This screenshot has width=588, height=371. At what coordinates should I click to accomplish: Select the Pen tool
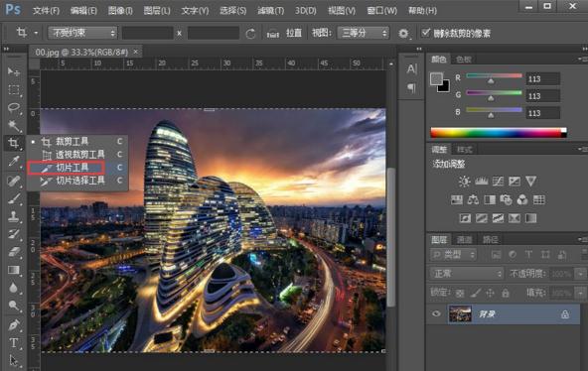pos(14,324)
